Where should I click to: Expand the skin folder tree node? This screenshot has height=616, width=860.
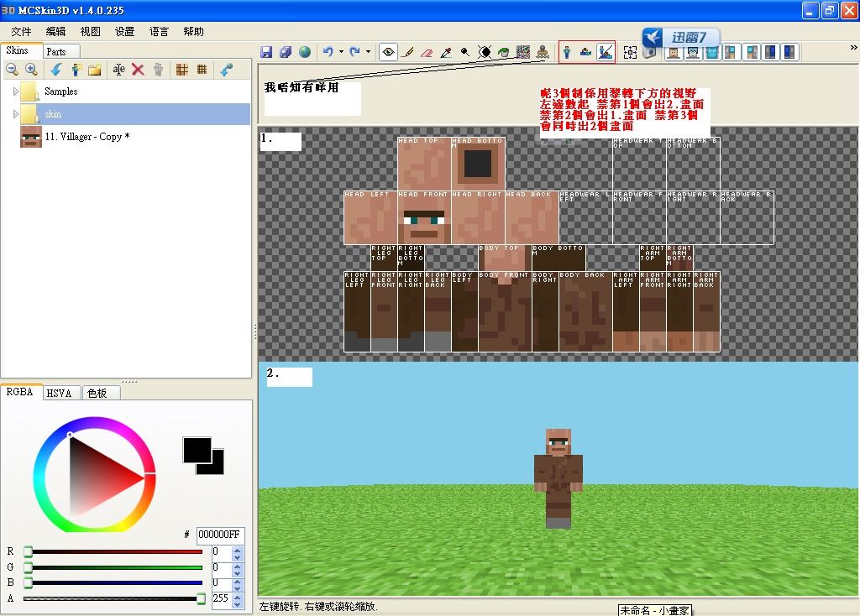(x=15, y=113)
